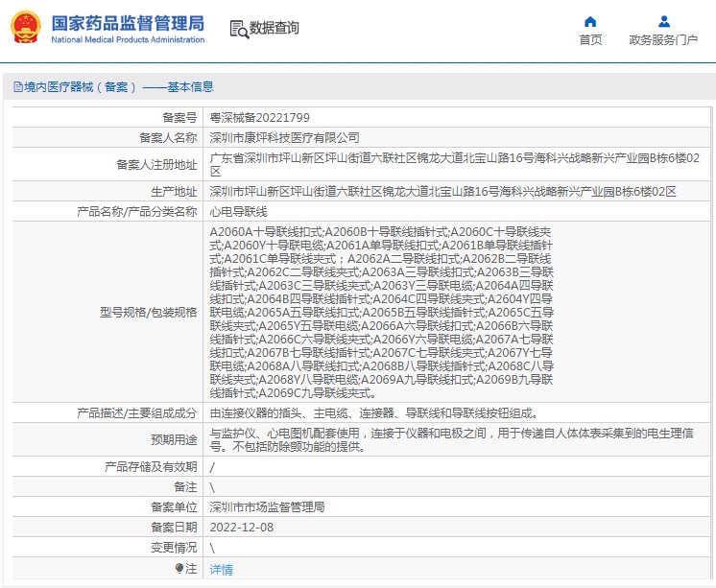
Task: Select model text A2069C九导联线夹式
Action: (x=315, y=392)
